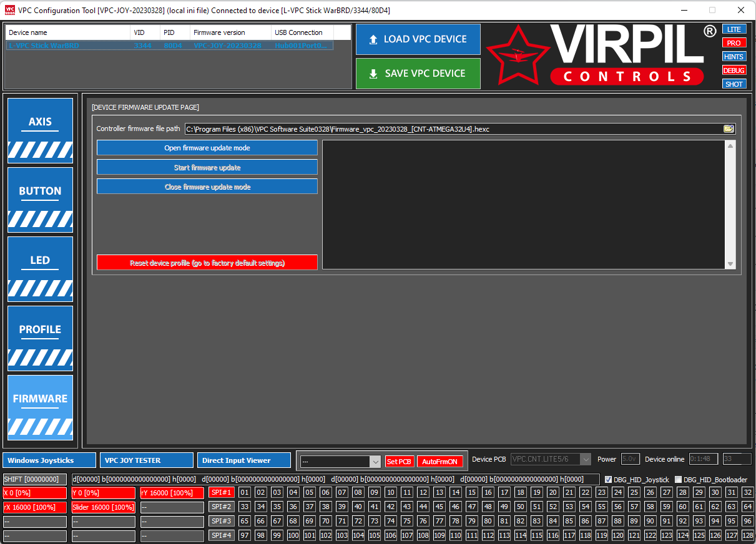Enable the DBG_HID_Joystick checkbox

pos(609,480)
